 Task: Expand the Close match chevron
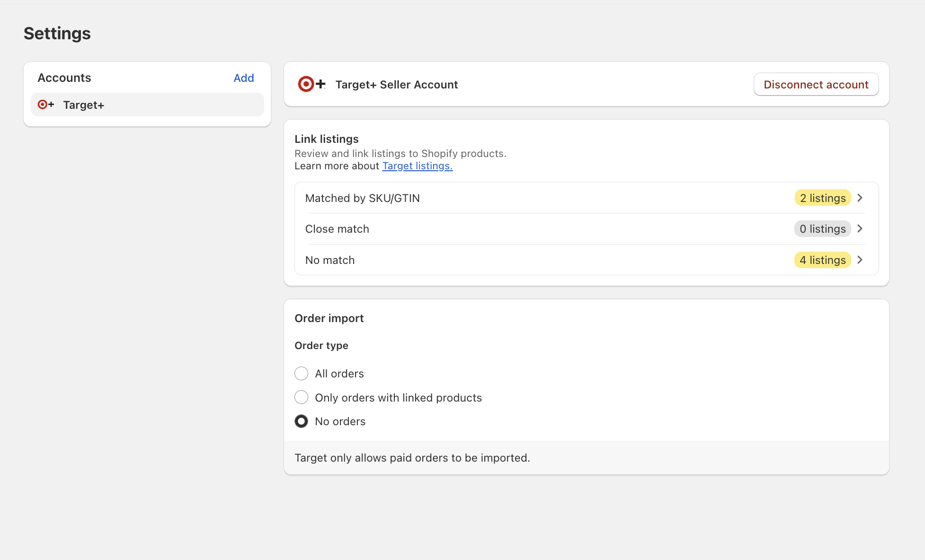click(x=860, y=229)
